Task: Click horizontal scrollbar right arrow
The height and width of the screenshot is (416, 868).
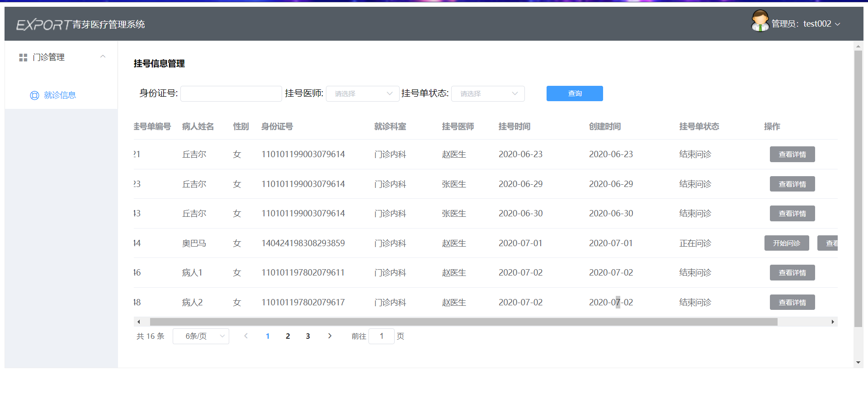Action: pyautogui.click(x=833, y=322)
